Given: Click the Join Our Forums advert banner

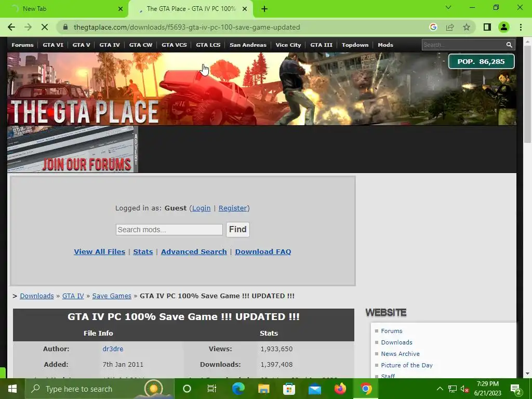Looking at the screenshot, I should tap(73, 149).
